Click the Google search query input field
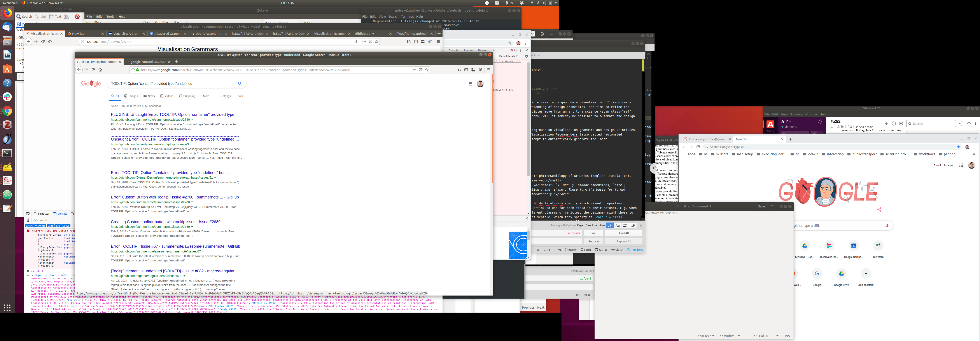The image size is (980, 341). [171, 84]
